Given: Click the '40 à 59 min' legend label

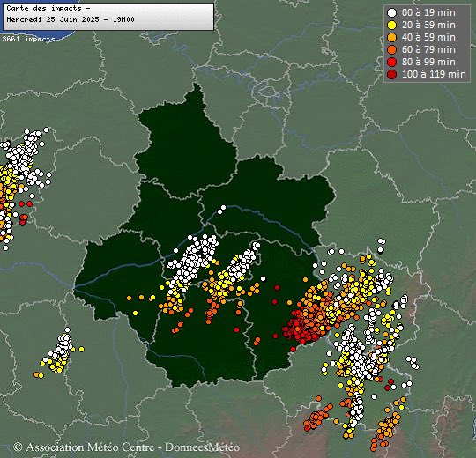Looking at the screenshot, I should (428, 37).
